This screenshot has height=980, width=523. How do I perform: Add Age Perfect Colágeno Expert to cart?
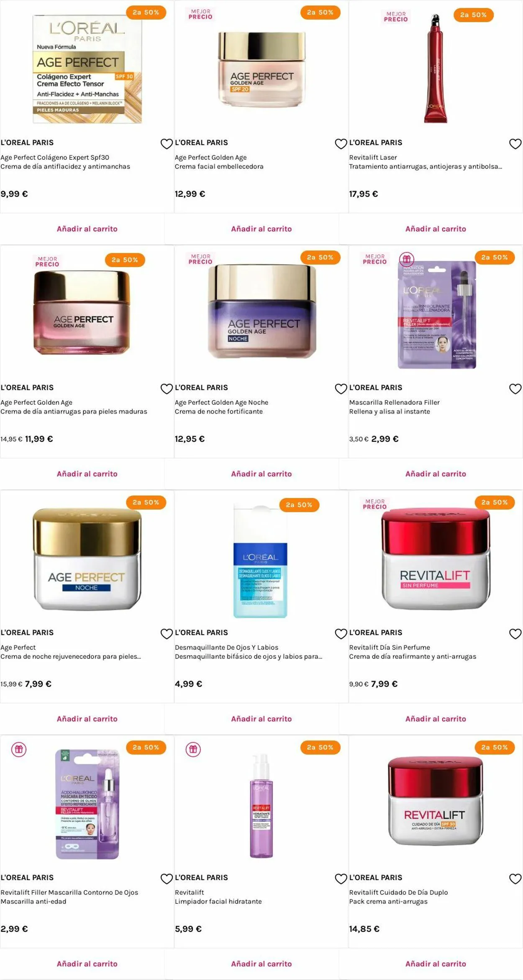click(x=87, y=229)
